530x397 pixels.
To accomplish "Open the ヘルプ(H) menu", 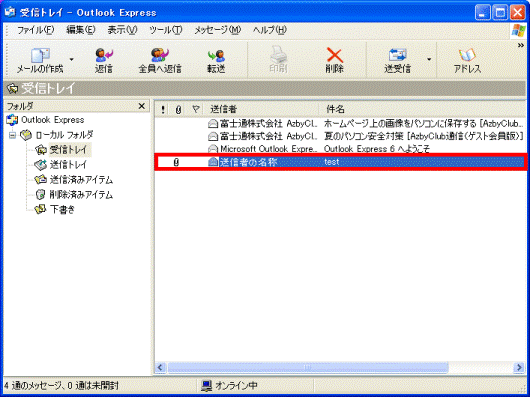I will click(x=270, y=30).
